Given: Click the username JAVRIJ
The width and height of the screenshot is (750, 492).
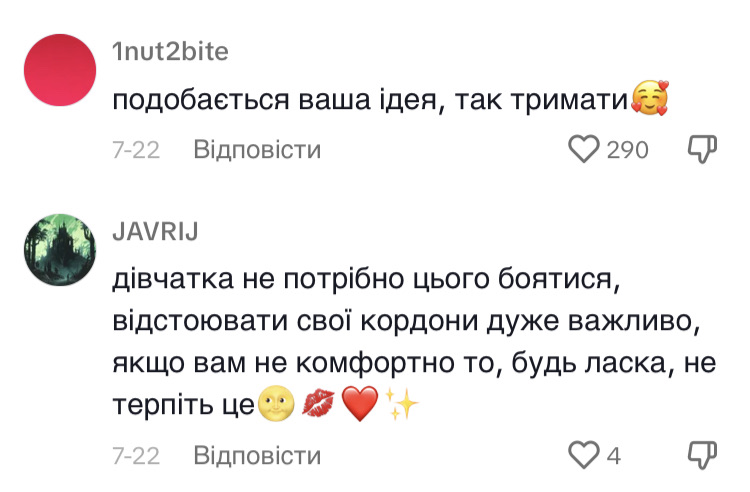Looking at the screenshot, I should (x=155, y=233).
